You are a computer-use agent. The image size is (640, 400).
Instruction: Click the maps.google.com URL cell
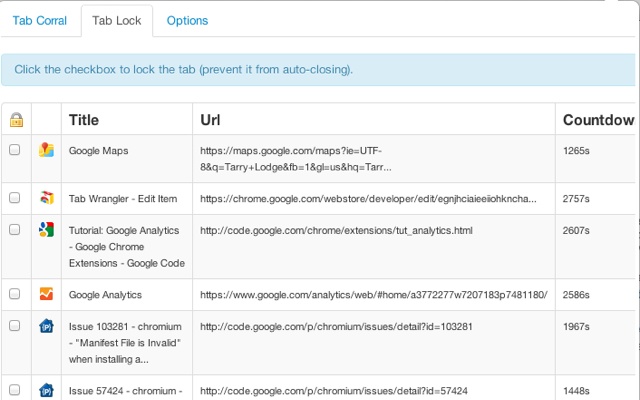374,159
